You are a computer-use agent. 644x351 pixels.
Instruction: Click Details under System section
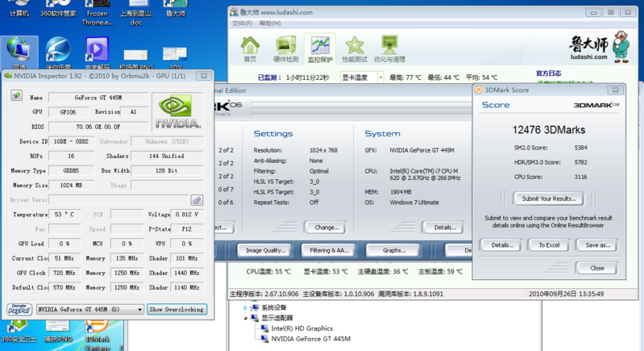tap(445, 228)
